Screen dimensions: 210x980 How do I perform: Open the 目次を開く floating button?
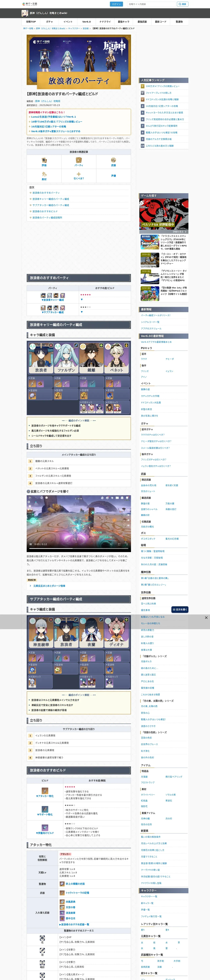click(180, 609)
